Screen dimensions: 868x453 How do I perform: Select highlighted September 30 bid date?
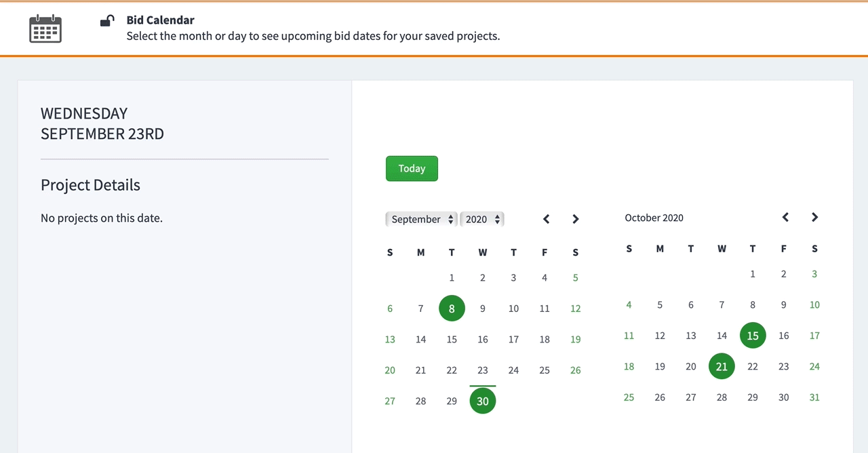[483, 401]
